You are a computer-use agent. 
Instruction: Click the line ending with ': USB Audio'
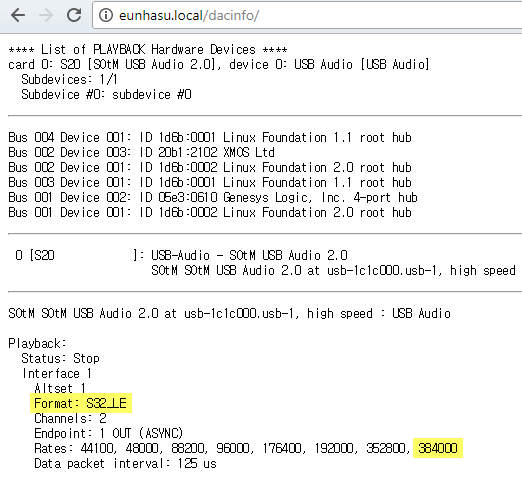tap(229, 314)
